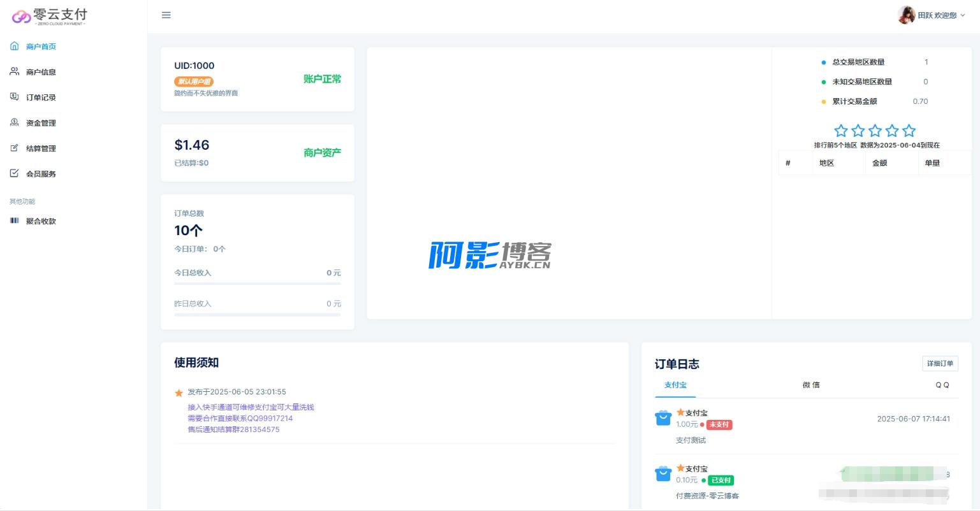Click the 需要合作直接联系QQ notice link
This screenshot has width=980, height=511.
coord(240,419)
